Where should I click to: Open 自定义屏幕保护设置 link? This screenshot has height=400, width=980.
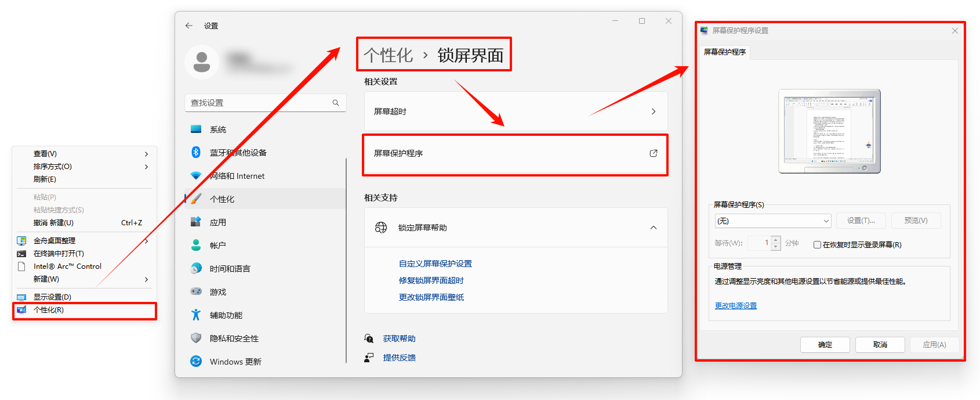(x=435, y=264)
